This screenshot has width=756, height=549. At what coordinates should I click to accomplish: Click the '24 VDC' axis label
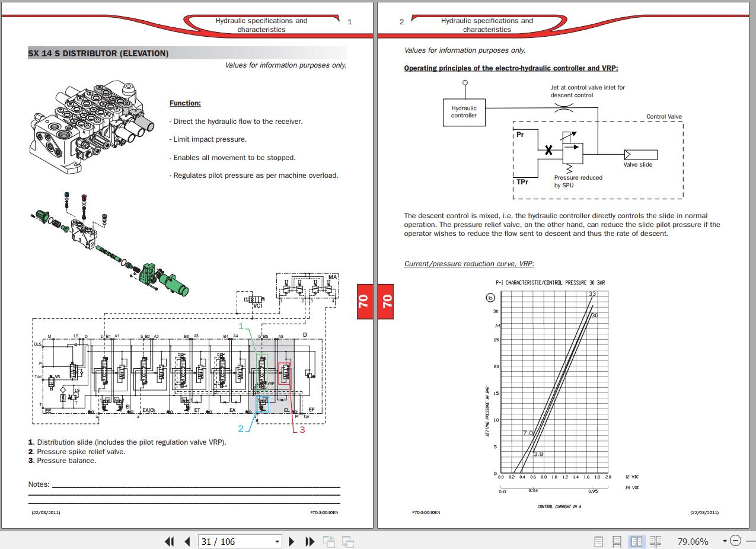tap(632, 488)
